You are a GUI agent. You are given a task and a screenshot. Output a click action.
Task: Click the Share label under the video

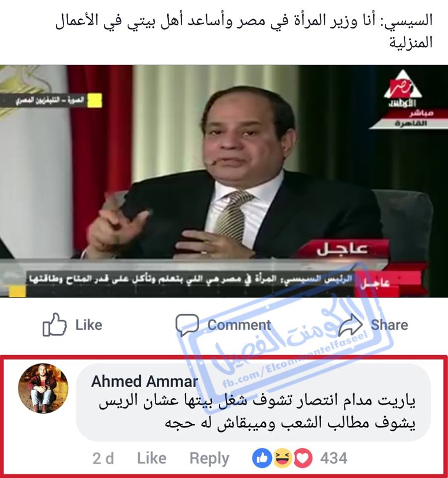(389, 325)
